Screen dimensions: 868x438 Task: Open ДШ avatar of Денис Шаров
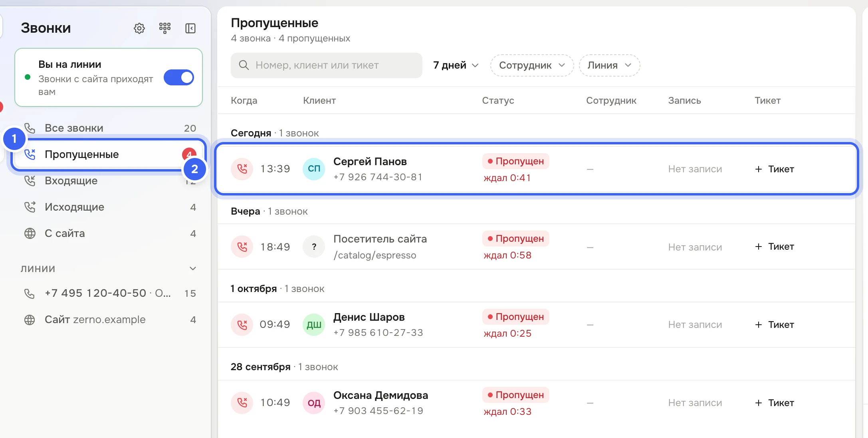pos(314,324)
